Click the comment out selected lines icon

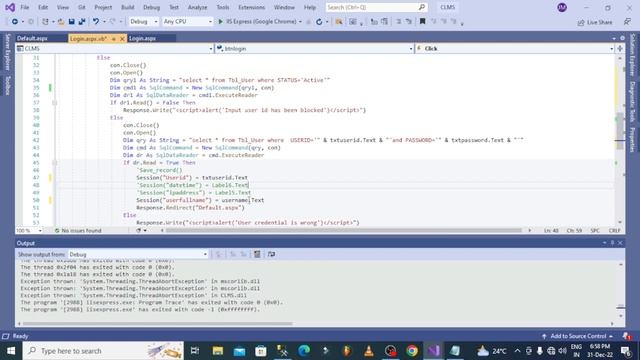(398, 22)
